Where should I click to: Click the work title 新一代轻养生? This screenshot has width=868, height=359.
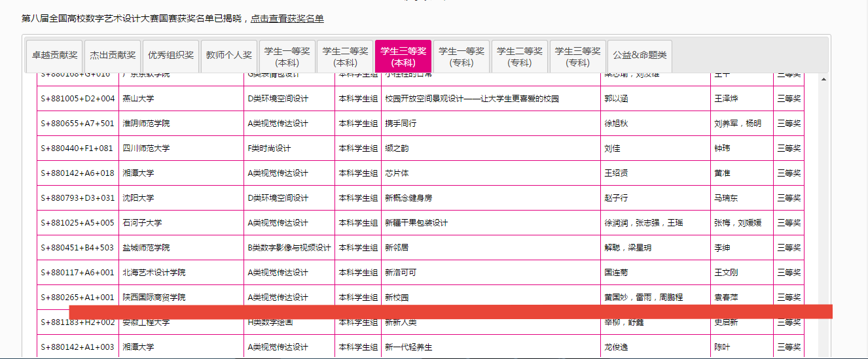(408, 347)
